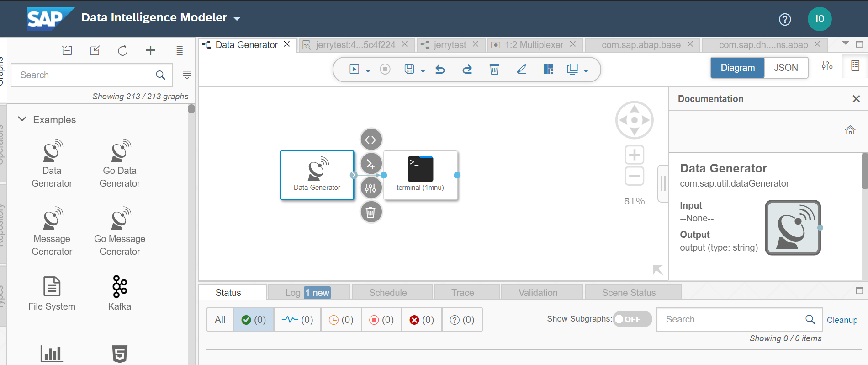The height and width of the screenshot is (365, 868).
Task: Close the 1:2 Multiplexer tab
Action: click(573, 44)
